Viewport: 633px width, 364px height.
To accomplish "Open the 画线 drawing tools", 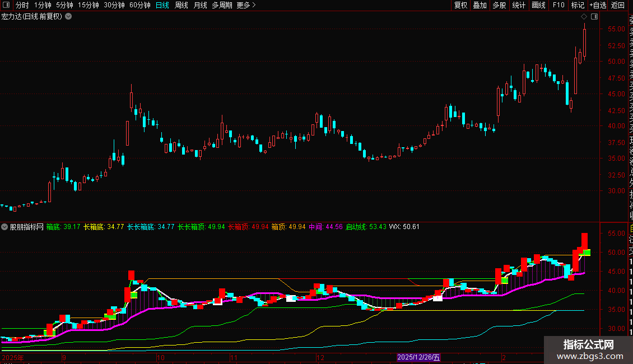I will [538, 5].
